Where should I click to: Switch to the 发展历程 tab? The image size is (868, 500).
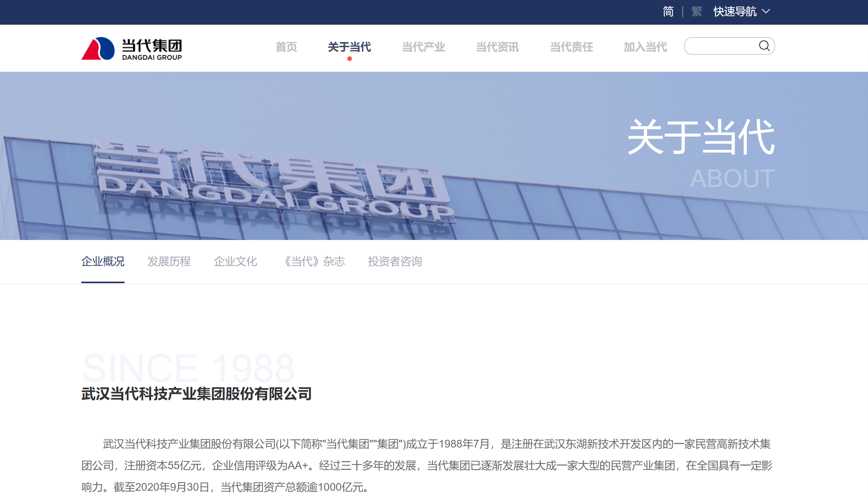coord(169,262)
